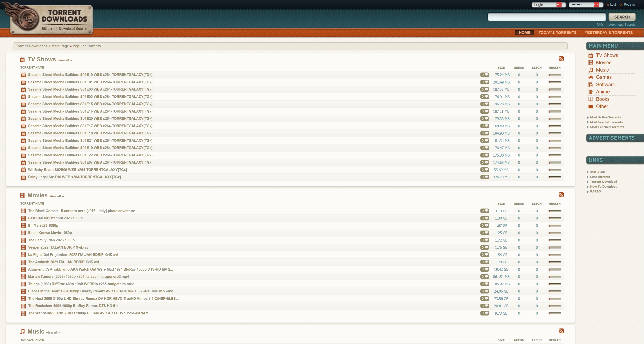
Task: Open Most Leeched Torrents link
Action: [x=607, y=127]
